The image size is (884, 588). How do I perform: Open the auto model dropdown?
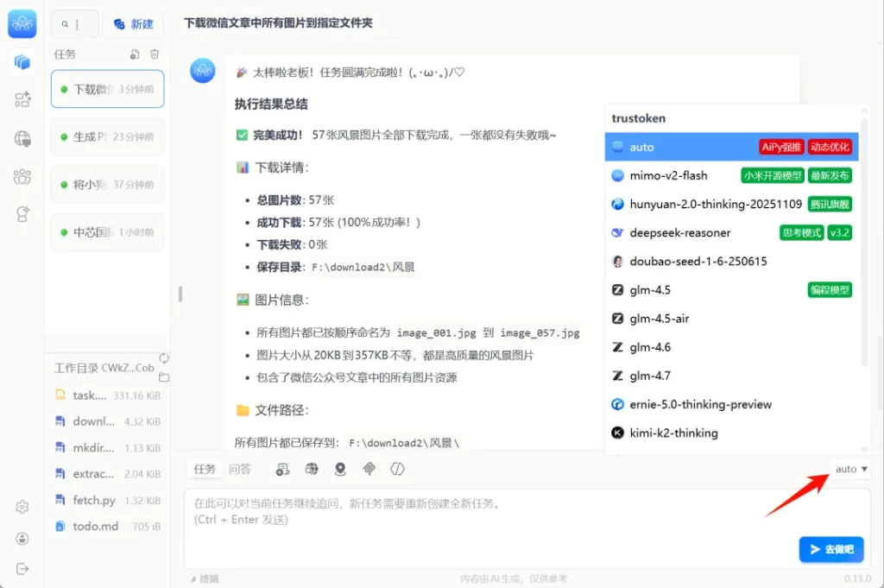(851, 469)
